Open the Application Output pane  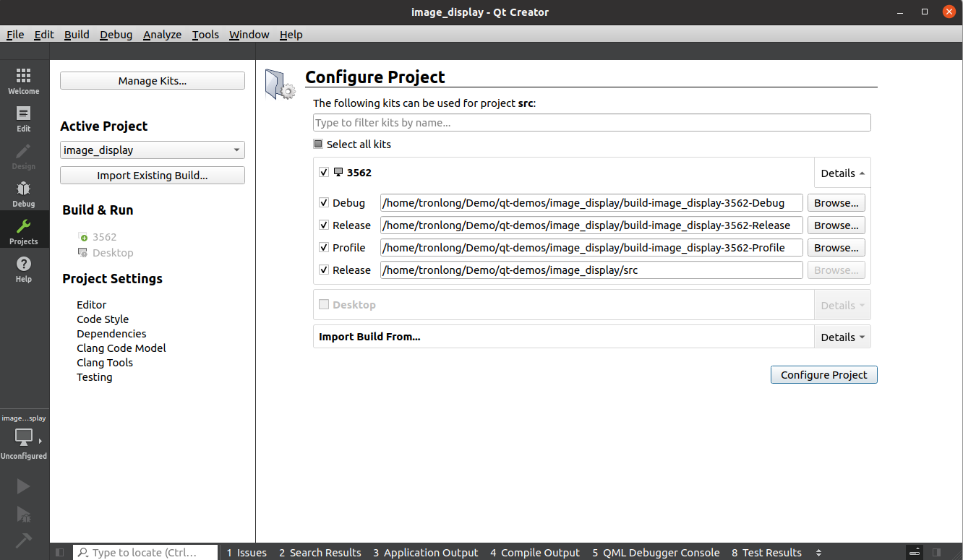tap(426, 553)
